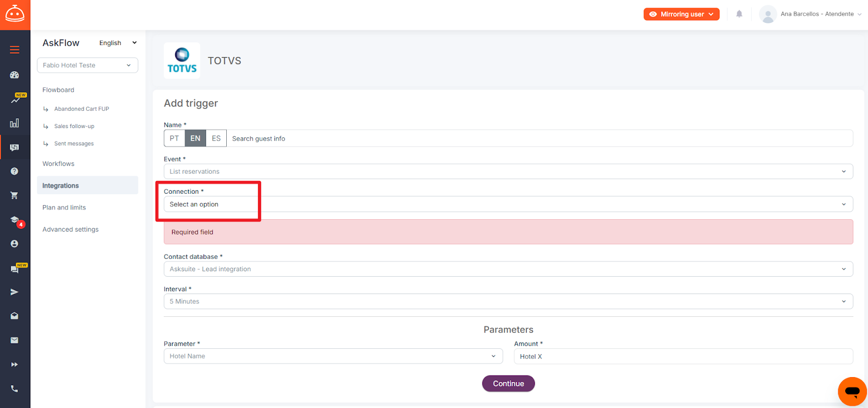Switch name language to ES

point(216,138)
